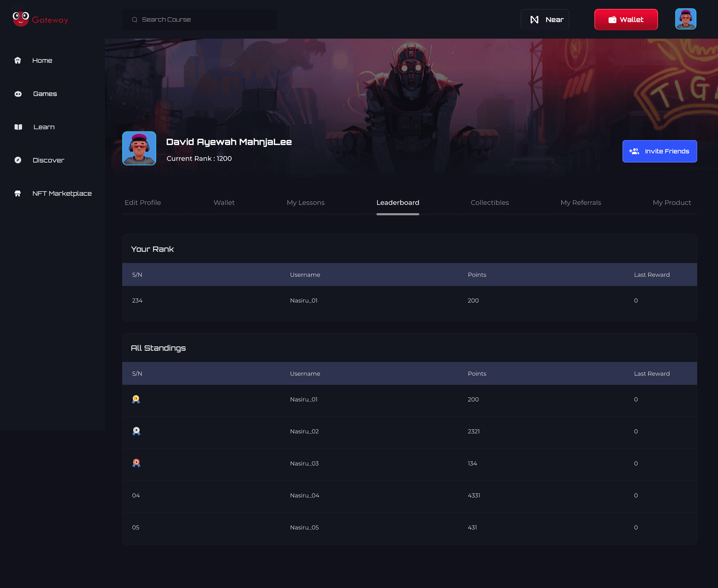Select the Edit Profile tab
This screenshot has width=718, height=588.
click(143, 202)
